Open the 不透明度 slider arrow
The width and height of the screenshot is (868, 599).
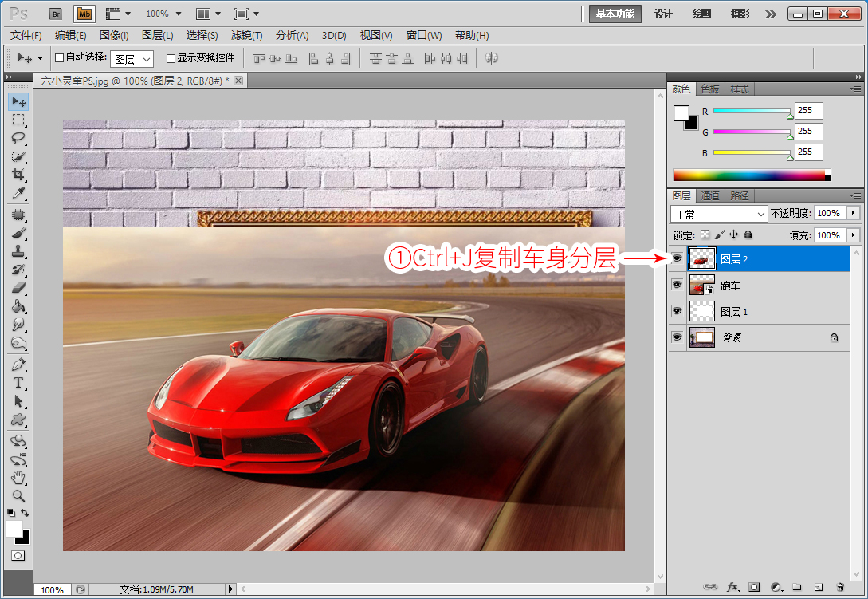coord(854,213)
